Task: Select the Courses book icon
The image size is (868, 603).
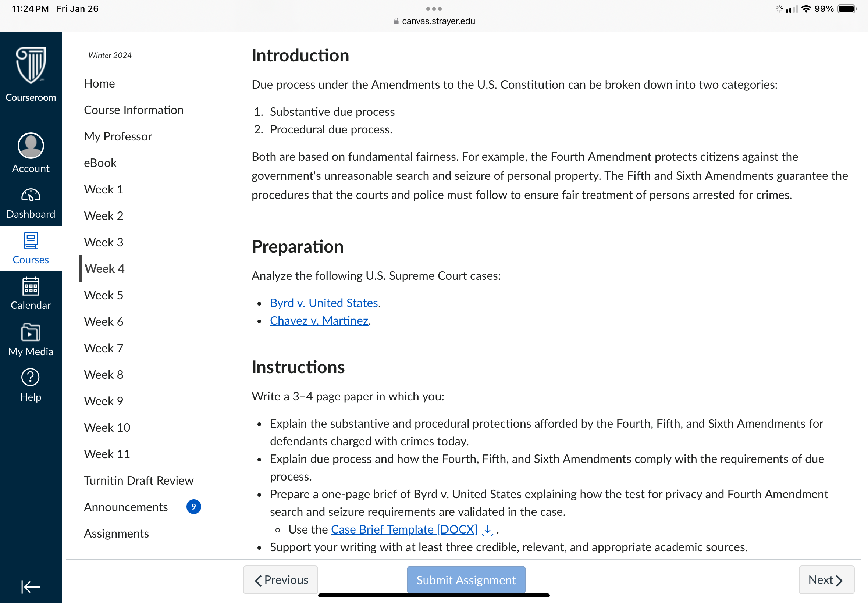Action: 31,241
